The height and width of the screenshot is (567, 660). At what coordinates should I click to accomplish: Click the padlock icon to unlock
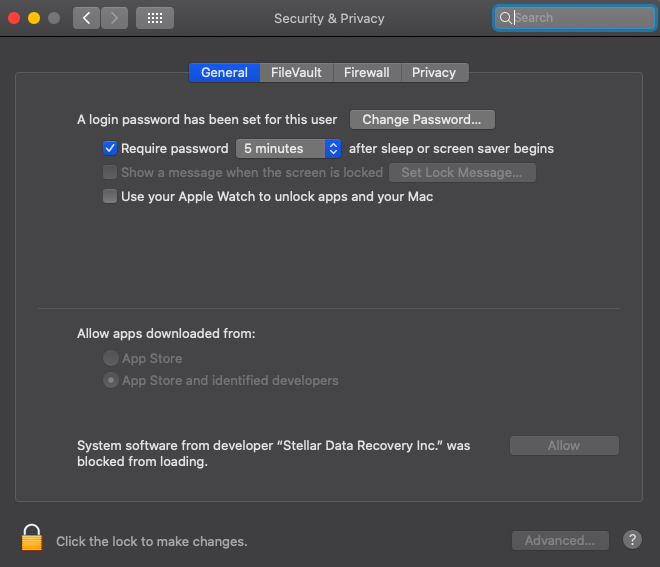pyautogui.click(x=32, y=537)
